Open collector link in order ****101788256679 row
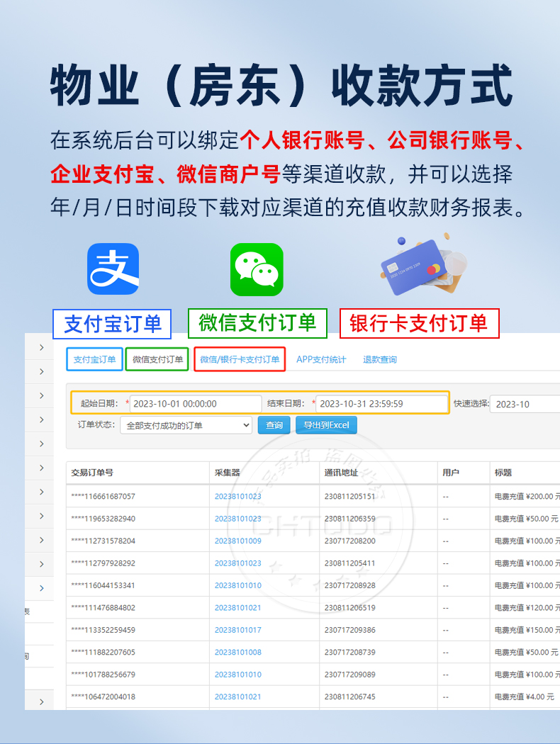Viewport: 560px width, 744px height. pos(237,675)
